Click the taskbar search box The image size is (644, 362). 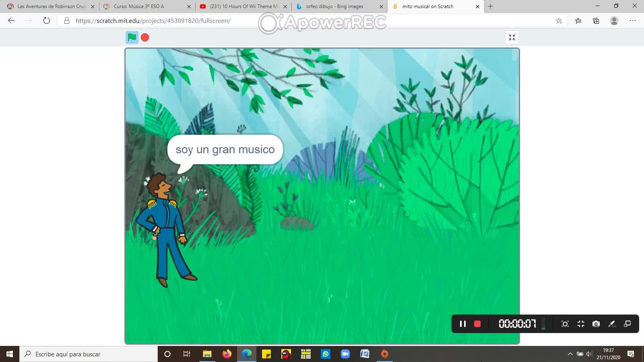pos(89,354)
